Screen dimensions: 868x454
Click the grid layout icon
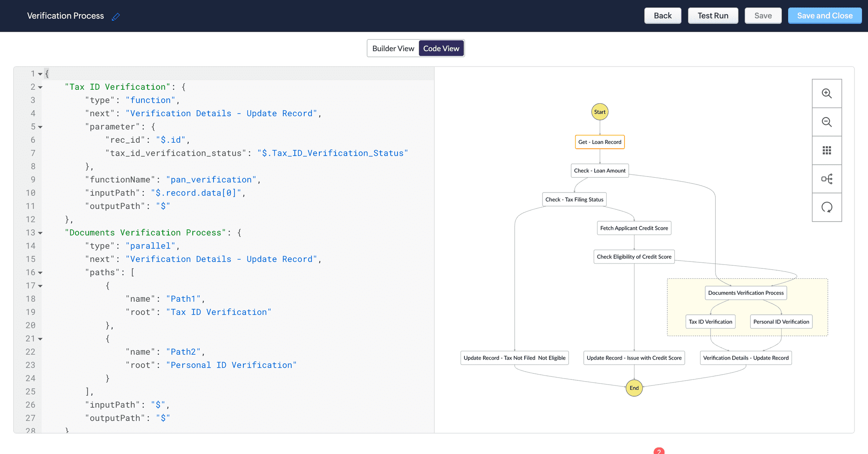tap(827, 150)
